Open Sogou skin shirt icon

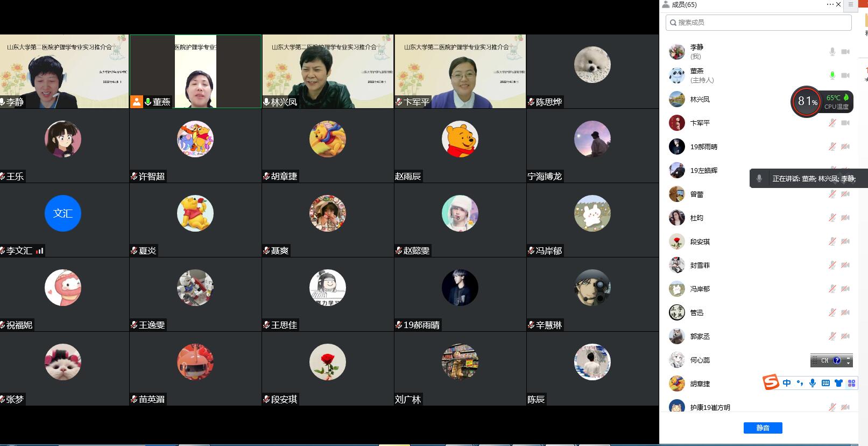838,383
